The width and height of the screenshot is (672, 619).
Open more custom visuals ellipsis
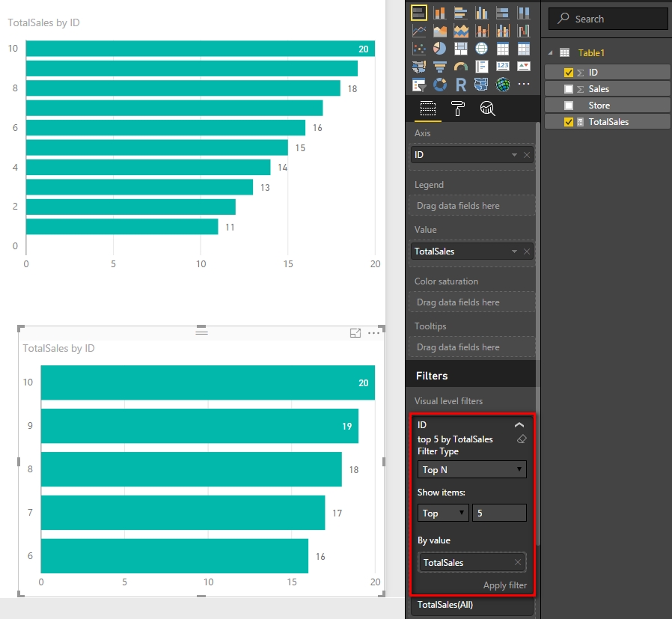coord(524,85)
